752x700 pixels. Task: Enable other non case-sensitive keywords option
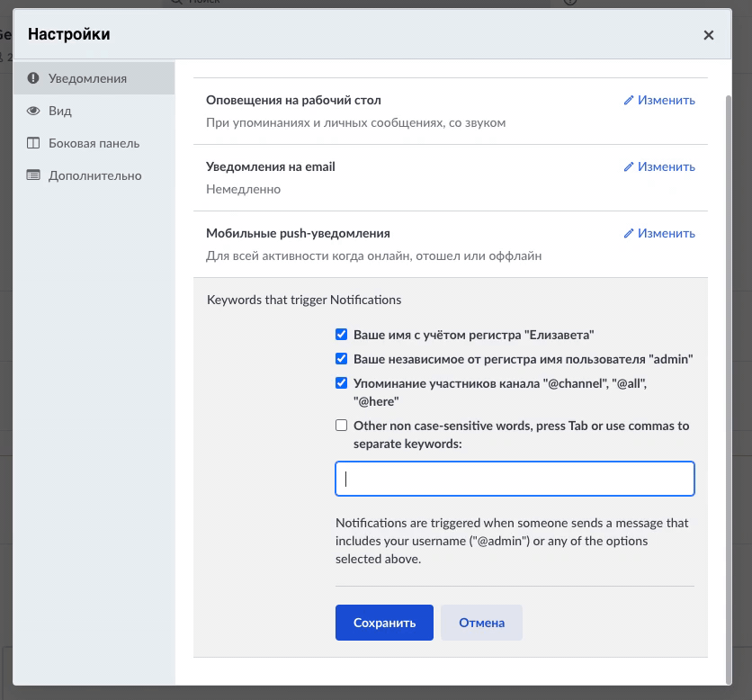pyautogui.click(x=341, y=425)
